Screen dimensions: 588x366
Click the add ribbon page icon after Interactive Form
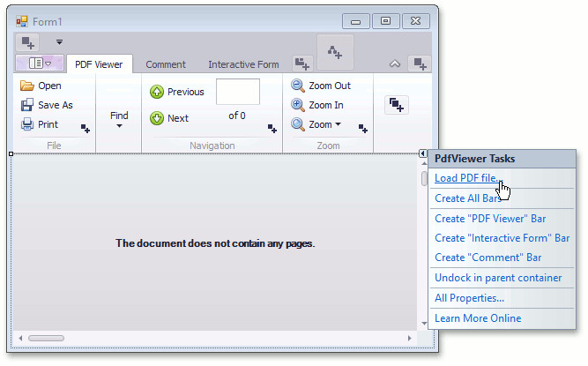point(301,63)
